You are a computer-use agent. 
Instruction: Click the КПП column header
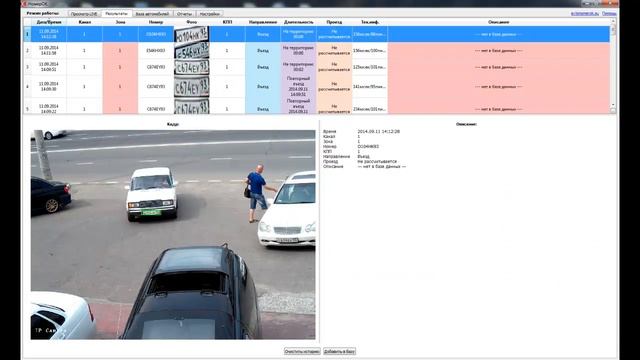tap(227, 22)
